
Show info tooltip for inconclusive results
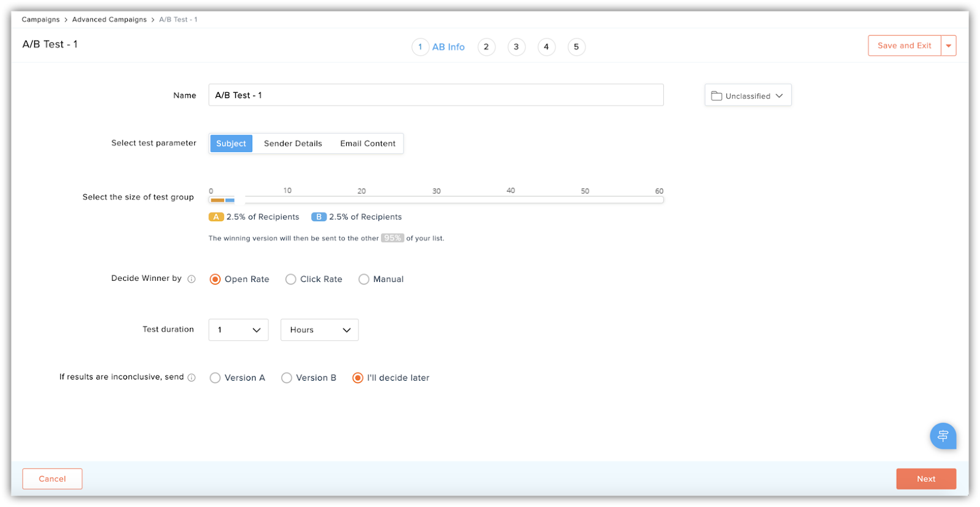point(192,378)
